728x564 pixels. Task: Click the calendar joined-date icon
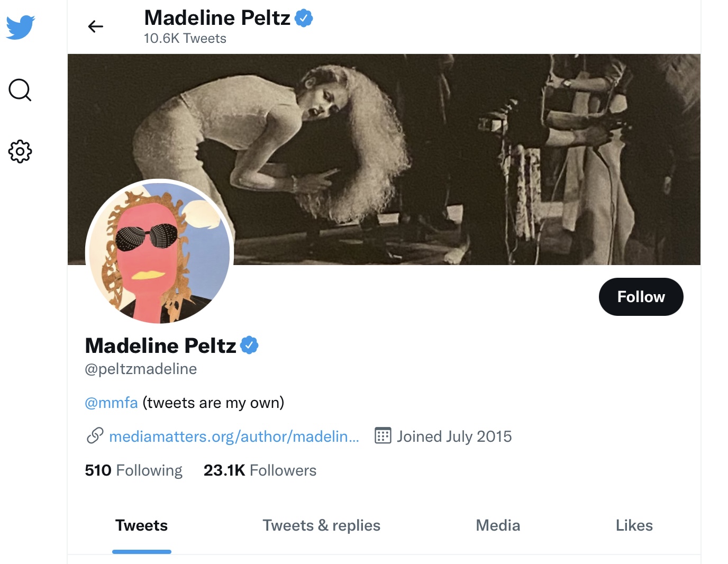coord(383,435)
